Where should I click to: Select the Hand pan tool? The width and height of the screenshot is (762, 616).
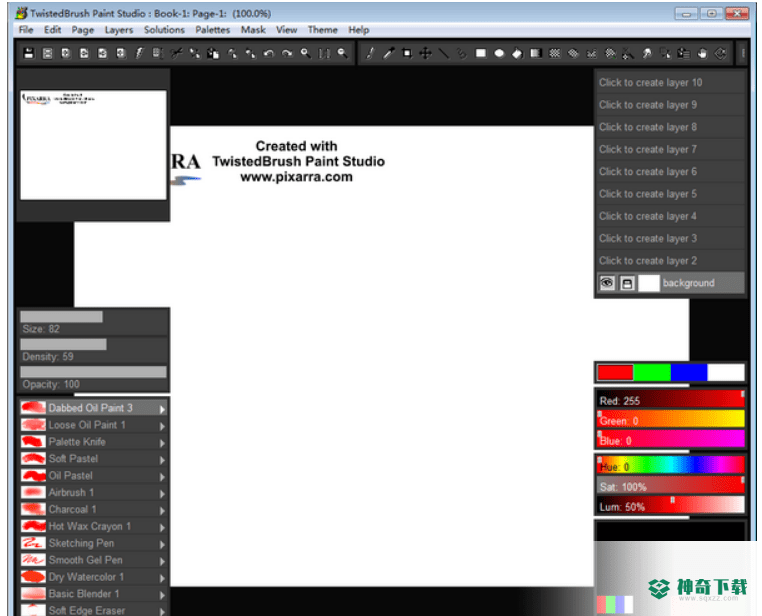point(702,53)
